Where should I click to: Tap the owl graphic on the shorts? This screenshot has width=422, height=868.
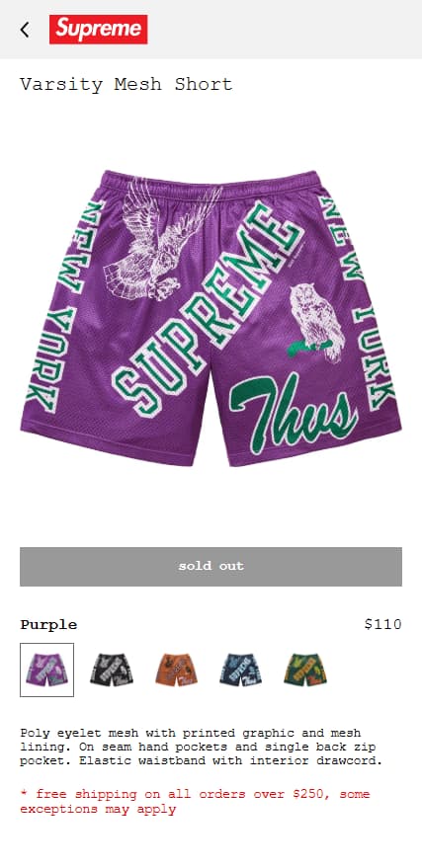click(314, 322)
